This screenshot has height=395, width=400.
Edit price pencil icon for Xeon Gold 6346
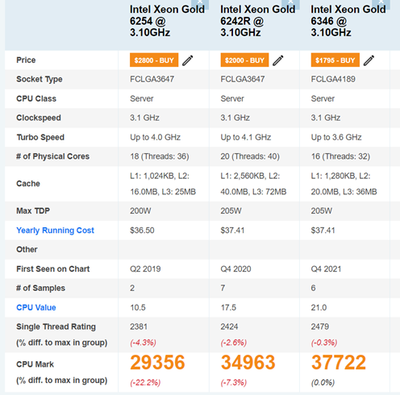tap(369, 60)
